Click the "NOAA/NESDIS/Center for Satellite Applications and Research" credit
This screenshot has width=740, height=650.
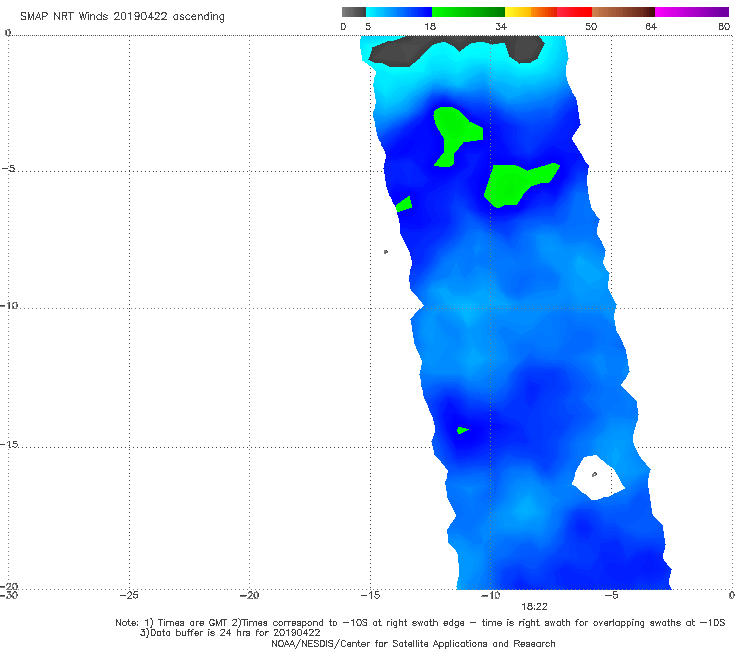413,643
